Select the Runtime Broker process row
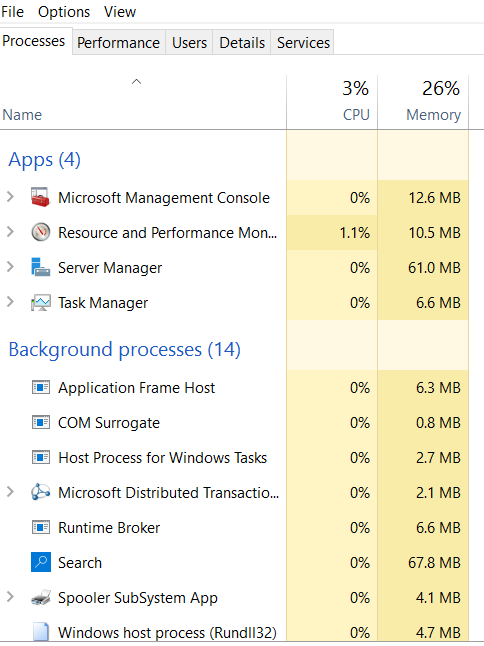The width and height of the screenshot is (484, 646). pos(234,527)
